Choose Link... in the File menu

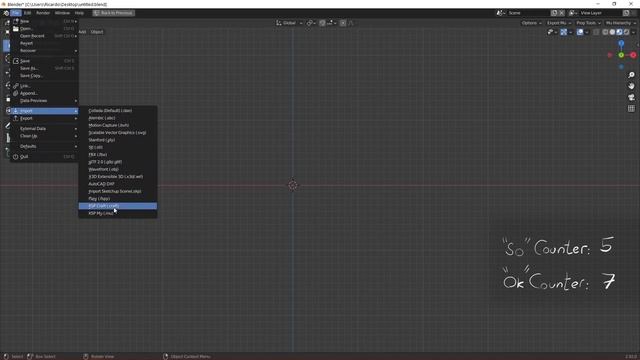44,86
